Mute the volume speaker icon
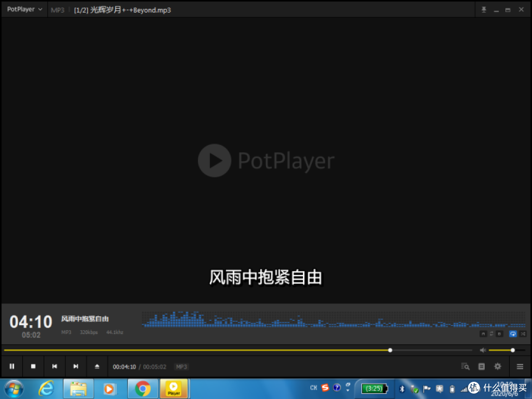 483,350
